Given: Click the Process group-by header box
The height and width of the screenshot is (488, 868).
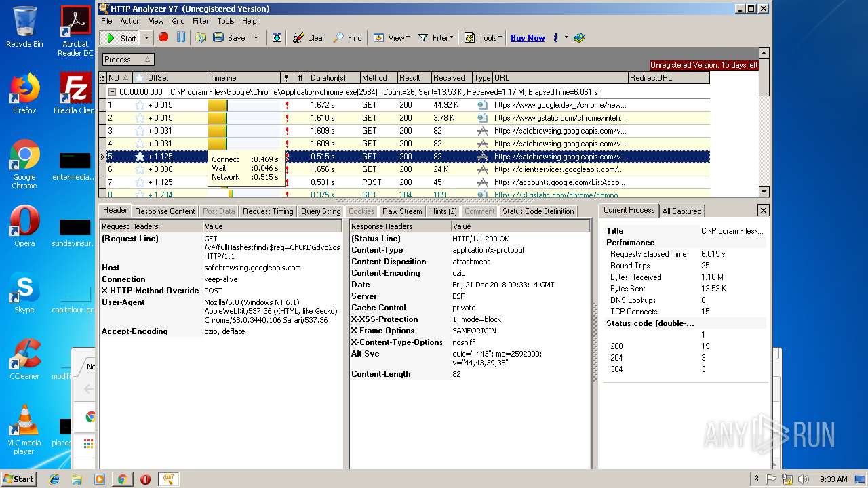Looking at the screenshot, I should point(127,60).
